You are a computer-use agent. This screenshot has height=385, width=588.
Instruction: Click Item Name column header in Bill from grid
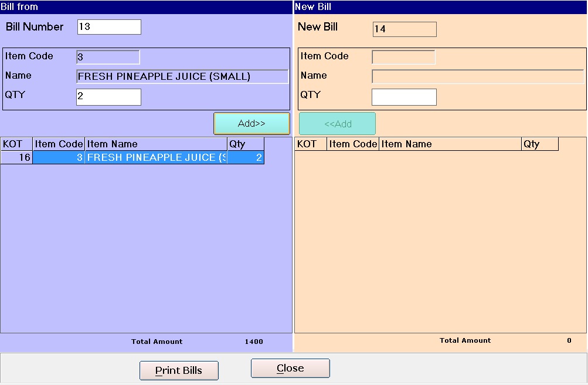pos(156,144)
